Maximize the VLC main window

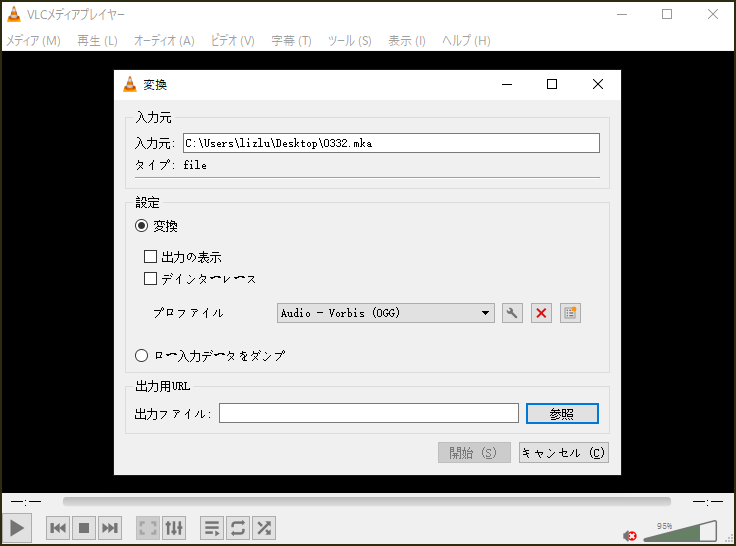click(667, 14)
